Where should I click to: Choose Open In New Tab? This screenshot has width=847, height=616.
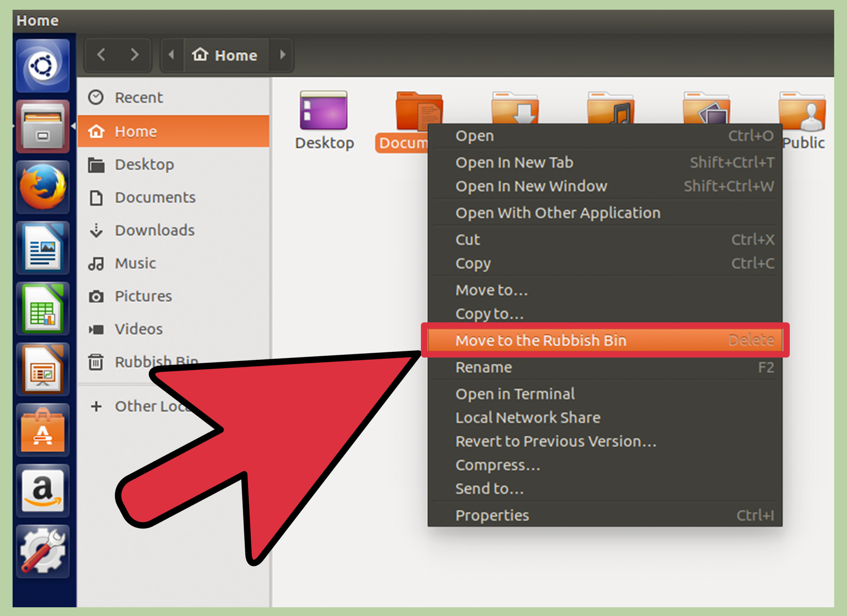coord(605,162)
